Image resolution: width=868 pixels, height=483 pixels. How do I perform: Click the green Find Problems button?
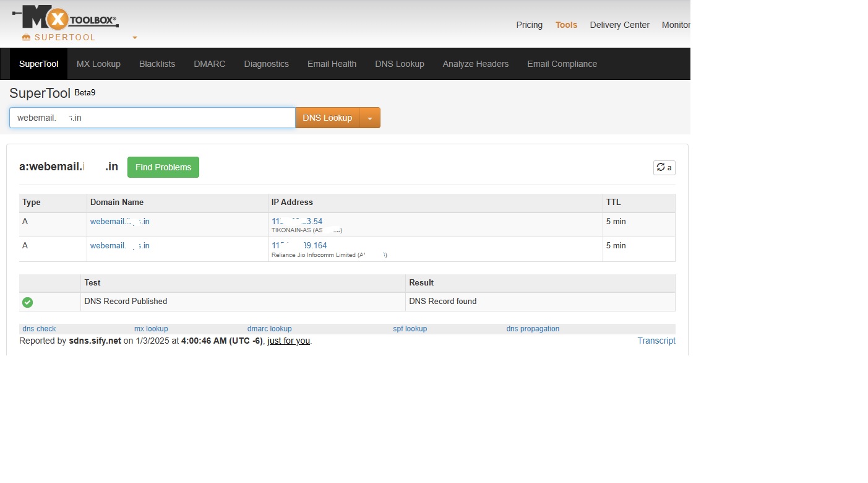tap(163, 167)
